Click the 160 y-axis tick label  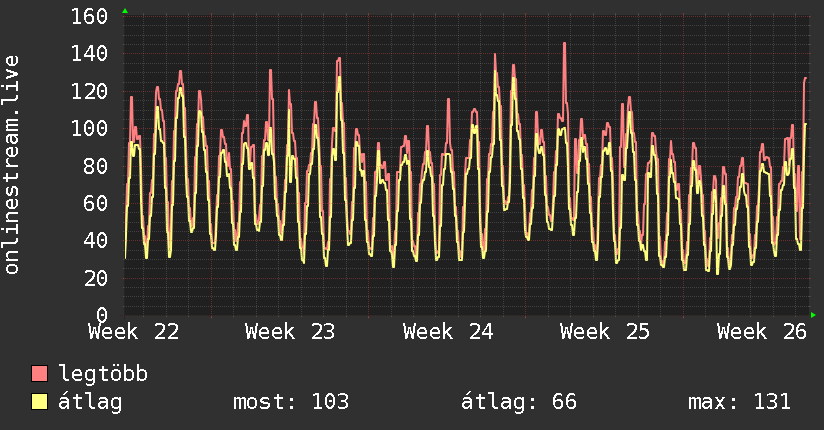[89, 16]
